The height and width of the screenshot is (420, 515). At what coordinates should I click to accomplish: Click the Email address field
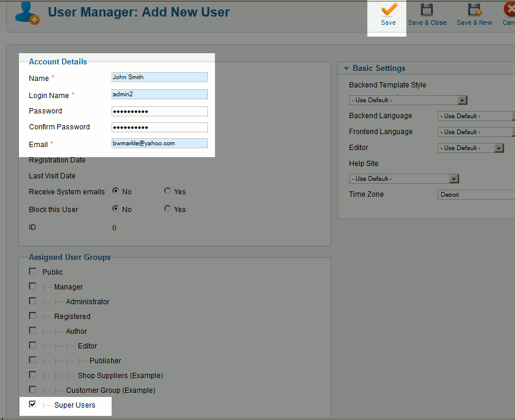(159, 143)
